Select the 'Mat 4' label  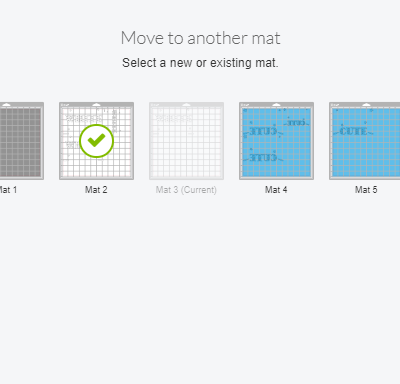tap(276, 190)
